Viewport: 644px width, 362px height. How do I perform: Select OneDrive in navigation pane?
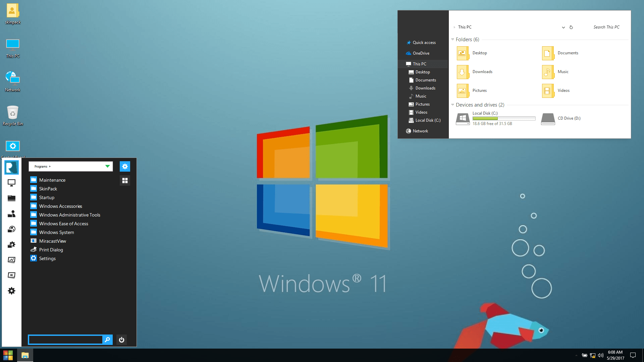[x=421, y=53]
